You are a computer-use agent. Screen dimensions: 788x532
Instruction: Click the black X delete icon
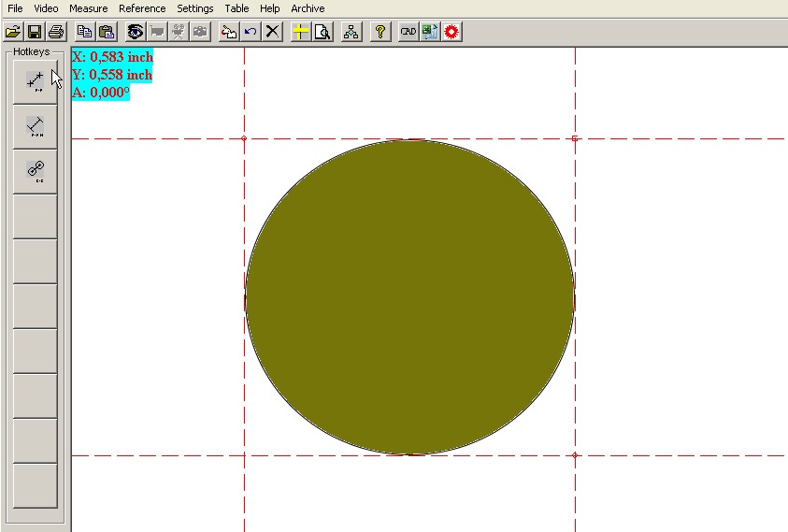tap(272, 32)
